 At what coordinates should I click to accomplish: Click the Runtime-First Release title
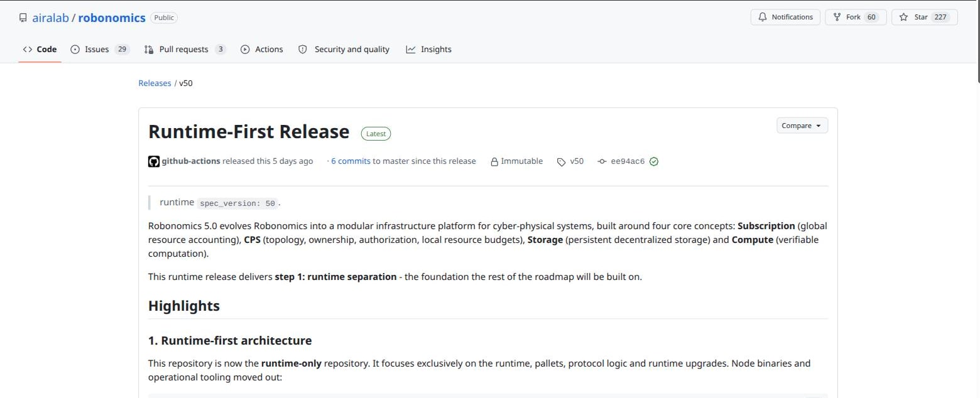point(249,132)
